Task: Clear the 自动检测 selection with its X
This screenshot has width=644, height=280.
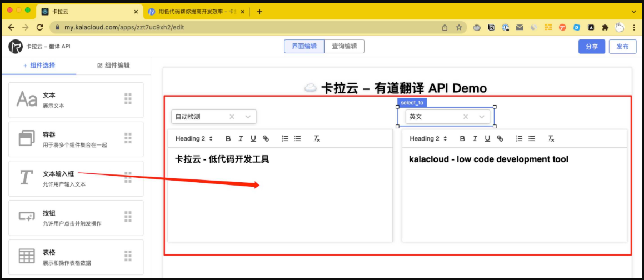Action: point(232,117)
